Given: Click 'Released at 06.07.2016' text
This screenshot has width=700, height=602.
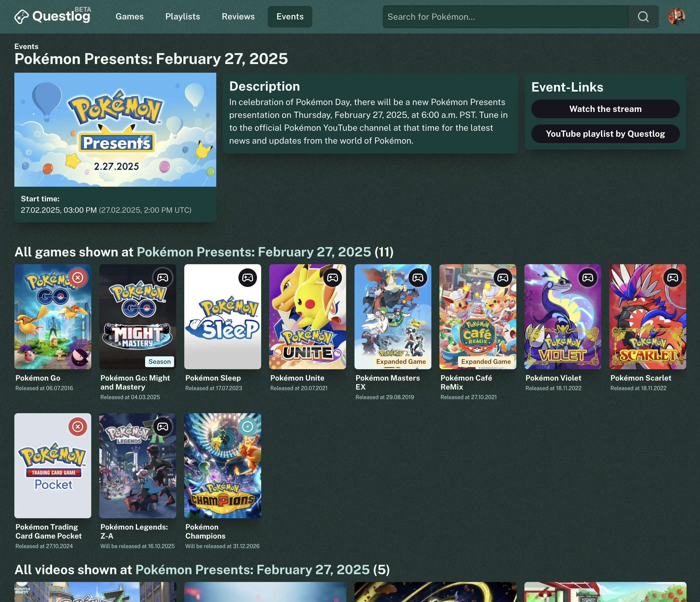Looking at the screenshot, I should 44,388.
